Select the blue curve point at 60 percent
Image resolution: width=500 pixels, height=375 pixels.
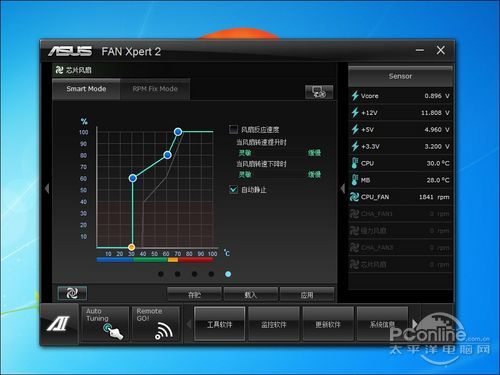(133, 178)
